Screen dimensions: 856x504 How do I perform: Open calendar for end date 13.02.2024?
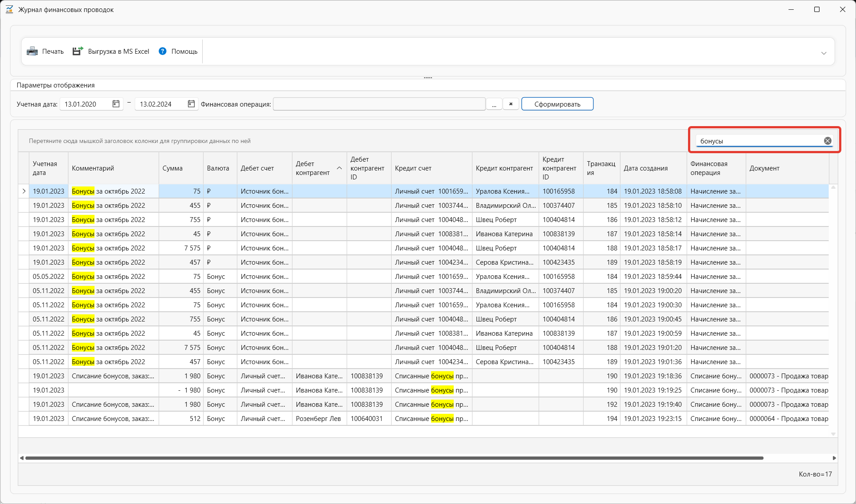tap(191, 104)
